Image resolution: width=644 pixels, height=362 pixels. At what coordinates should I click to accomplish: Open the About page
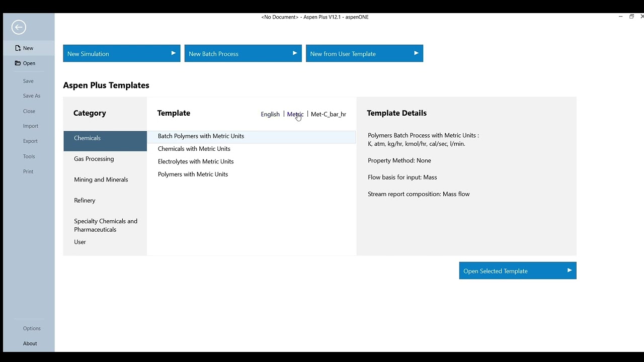click(x=30, y=343)
